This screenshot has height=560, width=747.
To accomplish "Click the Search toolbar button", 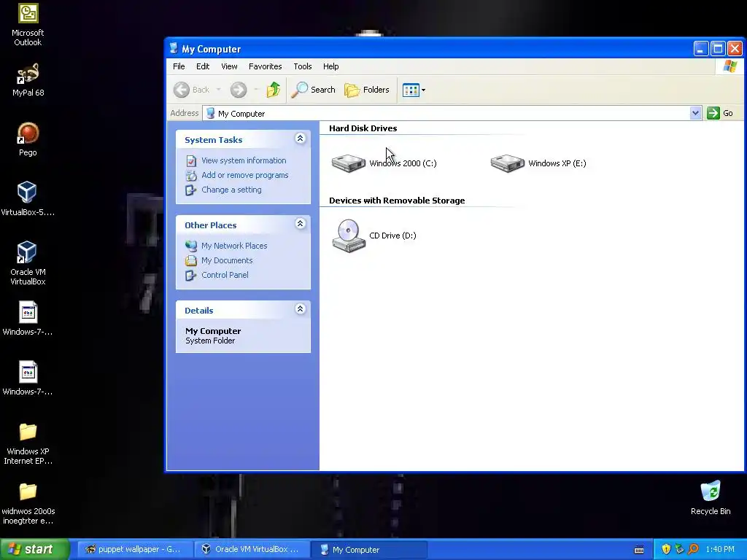I will (x=313, y=90).
